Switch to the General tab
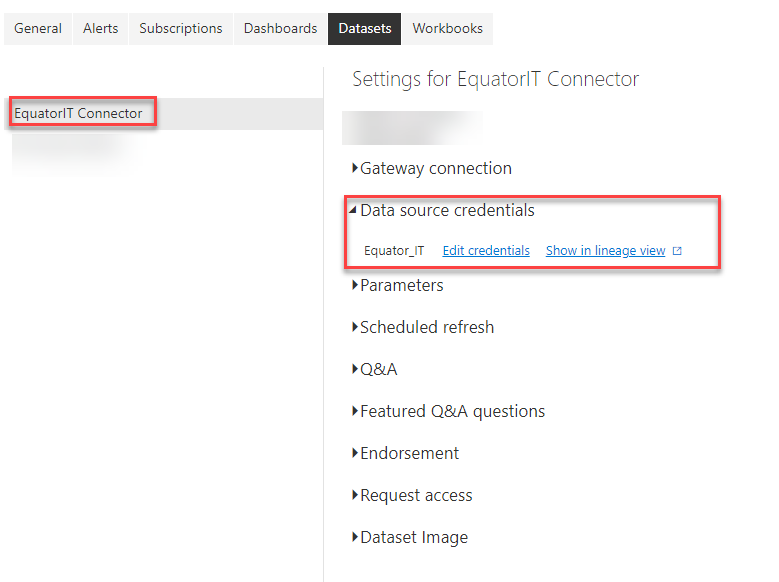This screenshot has height=582, width=779. pyautogui.click(x=38, y=29)
